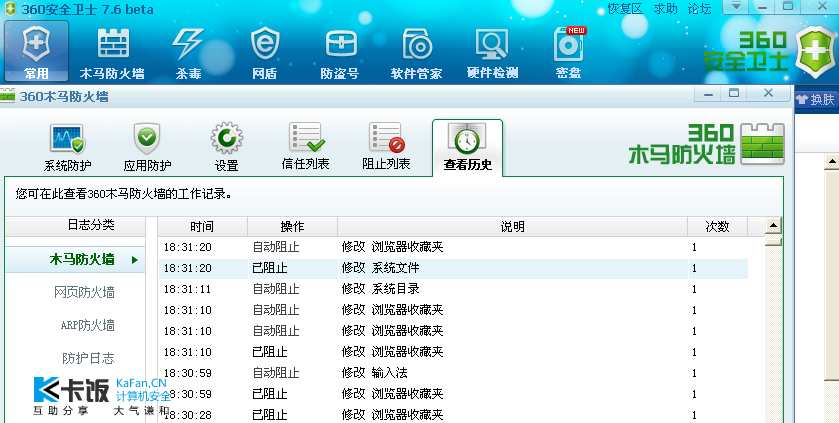Open the 常用 (Common) section
The image size is (839, 423).
(36, 51)
